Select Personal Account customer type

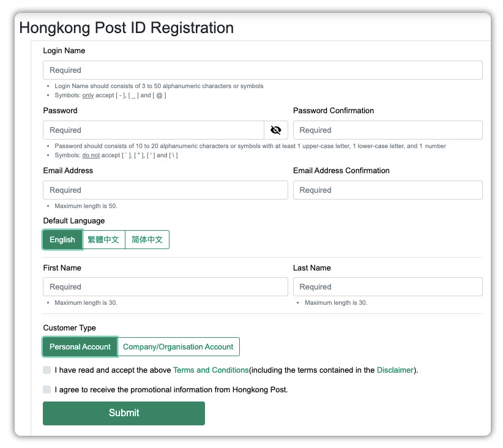tap(80, 347)
